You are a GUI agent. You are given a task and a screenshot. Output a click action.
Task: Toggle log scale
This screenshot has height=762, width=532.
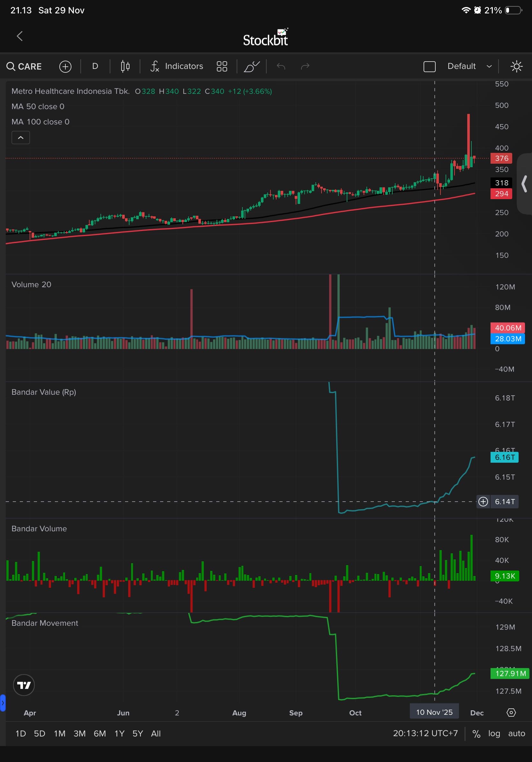click(x=494, y=734)
